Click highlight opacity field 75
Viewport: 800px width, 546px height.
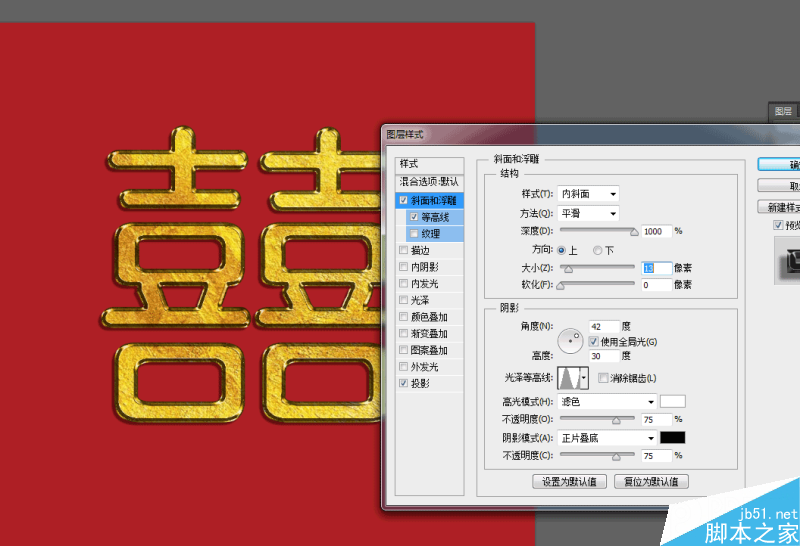[657, 419]
